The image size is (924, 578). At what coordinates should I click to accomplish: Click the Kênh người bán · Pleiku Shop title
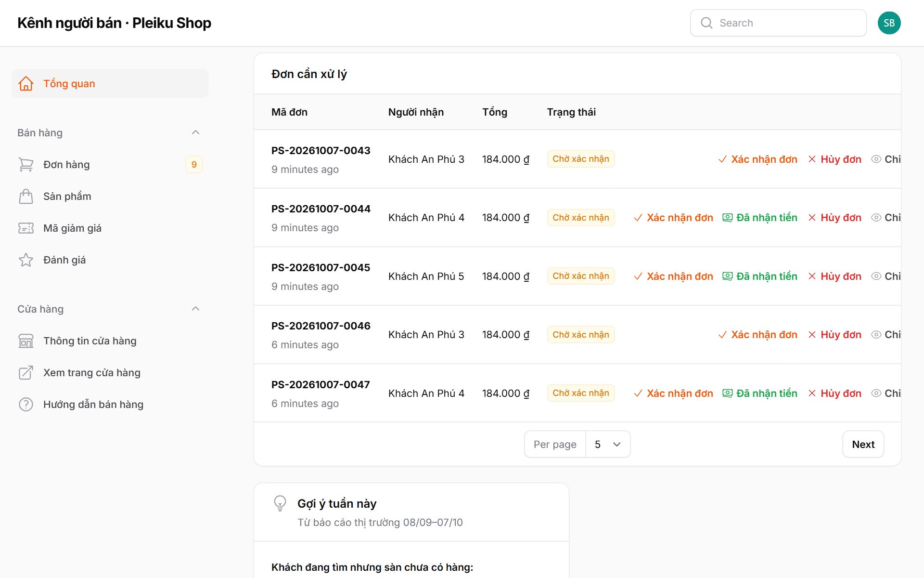[114, 23]
